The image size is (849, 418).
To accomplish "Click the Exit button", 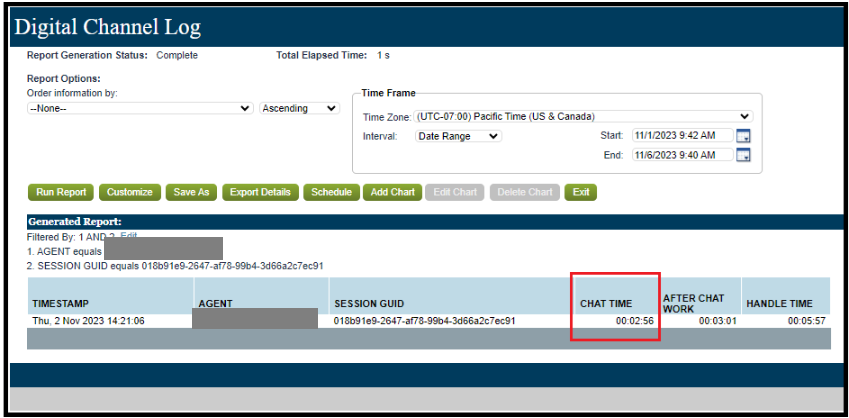I will click(x=580, y=192).
